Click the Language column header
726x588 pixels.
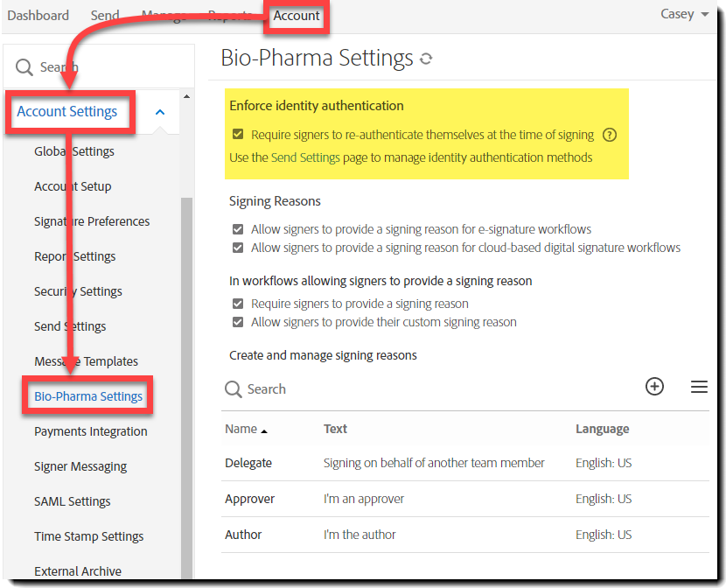click(602, 429)
